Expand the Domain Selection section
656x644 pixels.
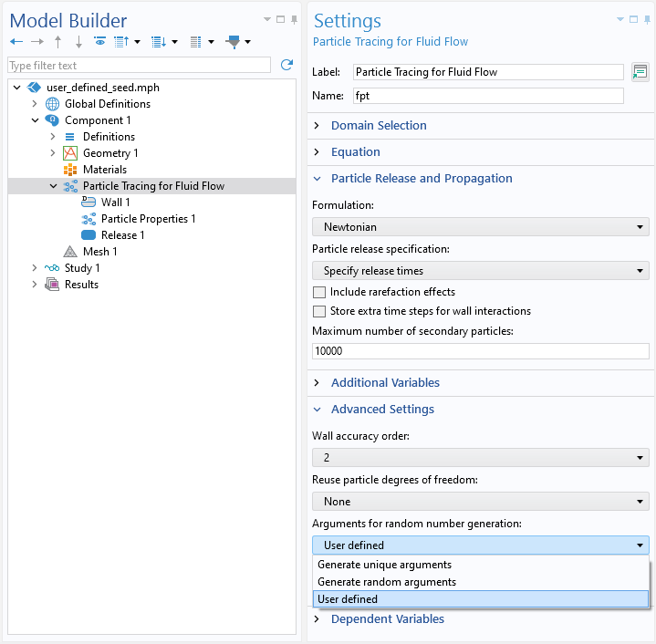click(378, 126)
